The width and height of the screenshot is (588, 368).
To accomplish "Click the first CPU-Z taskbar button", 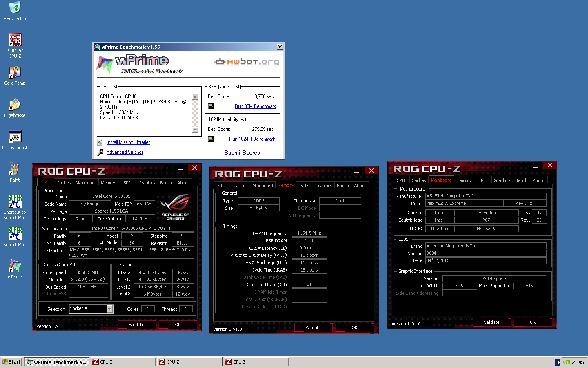I will coord(123,362).
